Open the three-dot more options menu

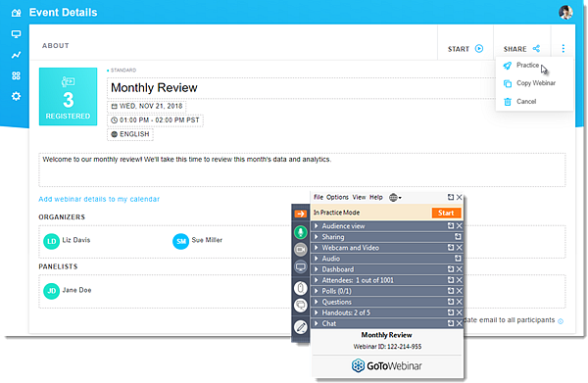coord(563,49)
